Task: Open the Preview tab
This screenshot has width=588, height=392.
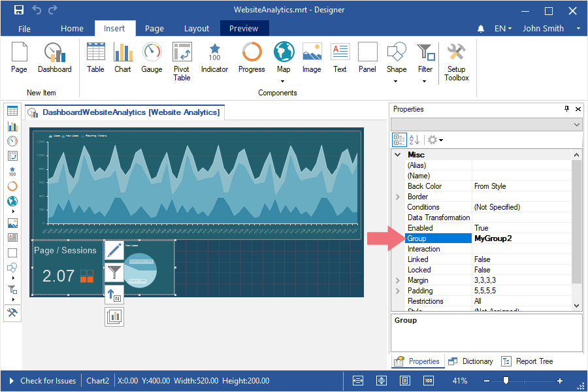Action: coord(244,29)
